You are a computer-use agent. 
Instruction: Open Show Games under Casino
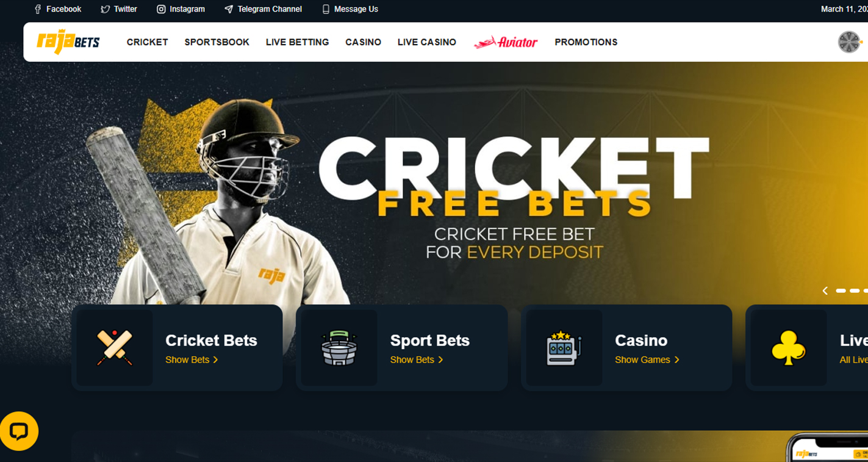647,359
